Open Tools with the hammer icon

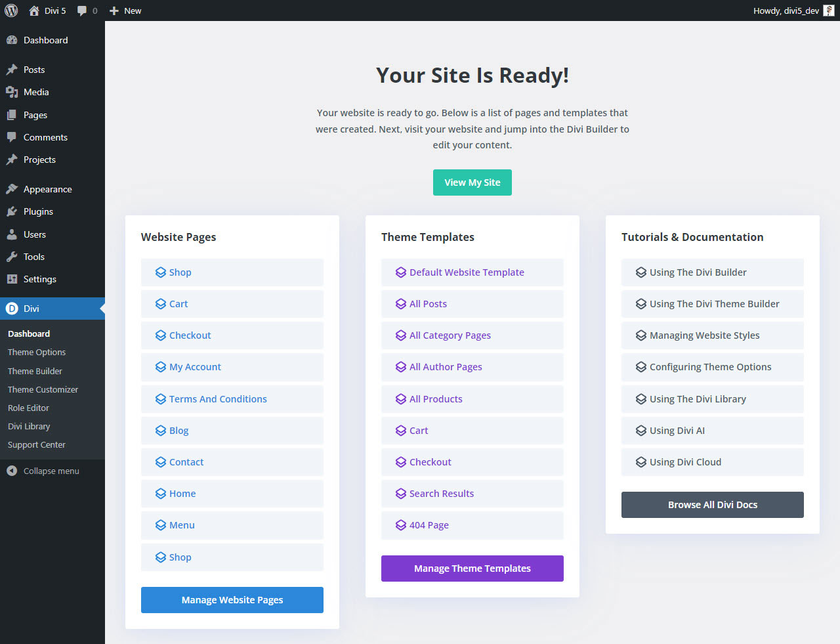coord(10,257)
